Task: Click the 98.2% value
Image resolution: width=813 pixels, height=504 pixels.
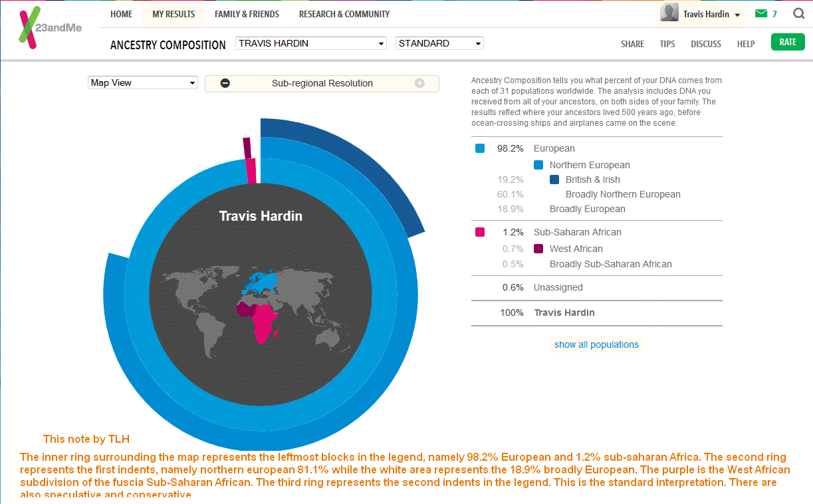Action: [511, 148]
